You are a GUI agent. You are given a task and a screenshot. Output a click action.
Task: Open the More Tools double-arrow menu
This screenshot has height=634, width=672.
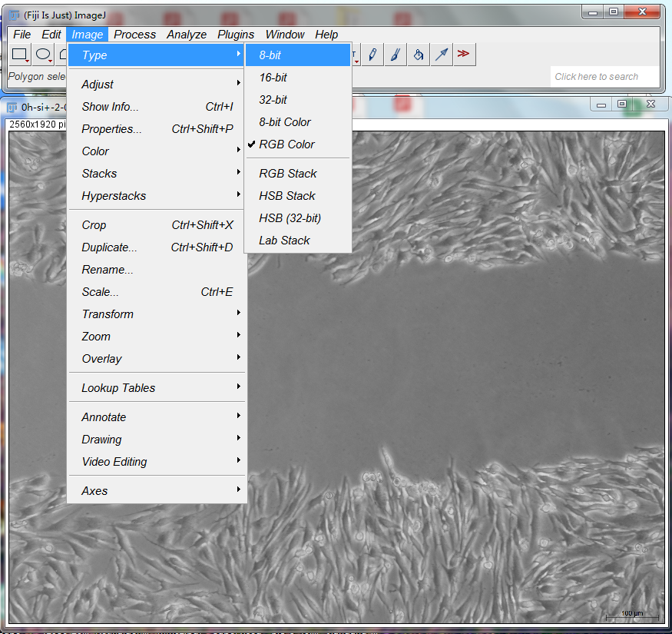pos(464,55)
